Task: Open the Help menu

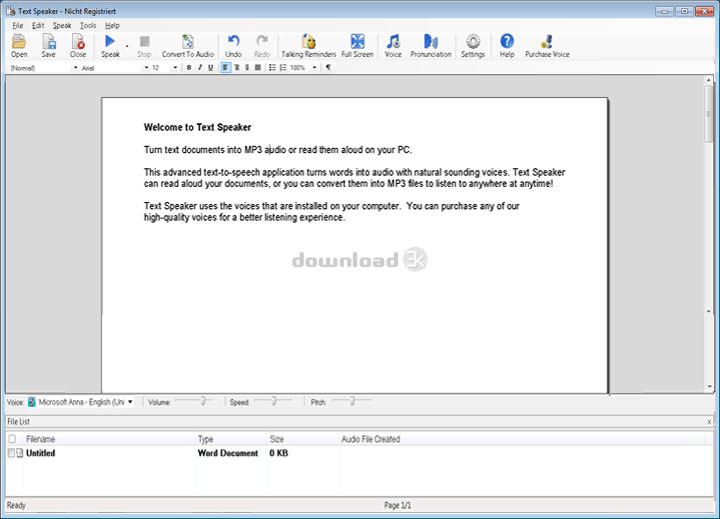Action: [112, 25]
